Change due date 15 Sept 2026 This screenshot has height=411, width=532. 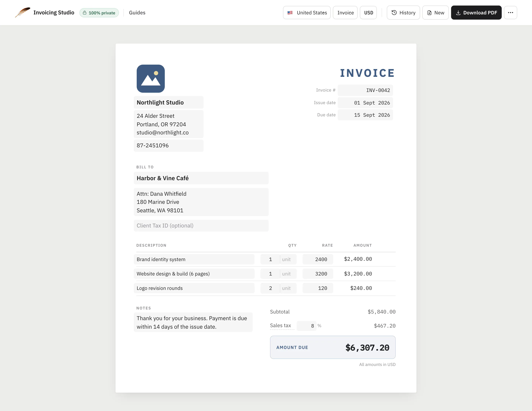coord(365,115)
